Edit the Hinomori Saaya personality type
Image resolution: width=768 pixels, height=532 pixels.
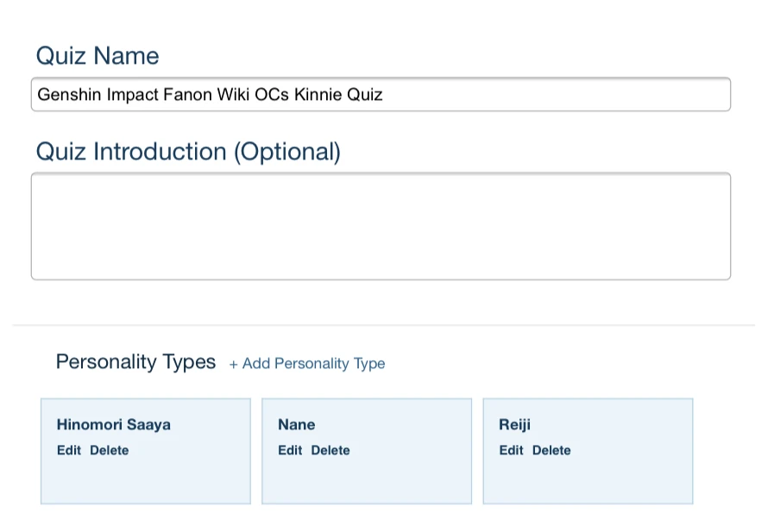69,450
